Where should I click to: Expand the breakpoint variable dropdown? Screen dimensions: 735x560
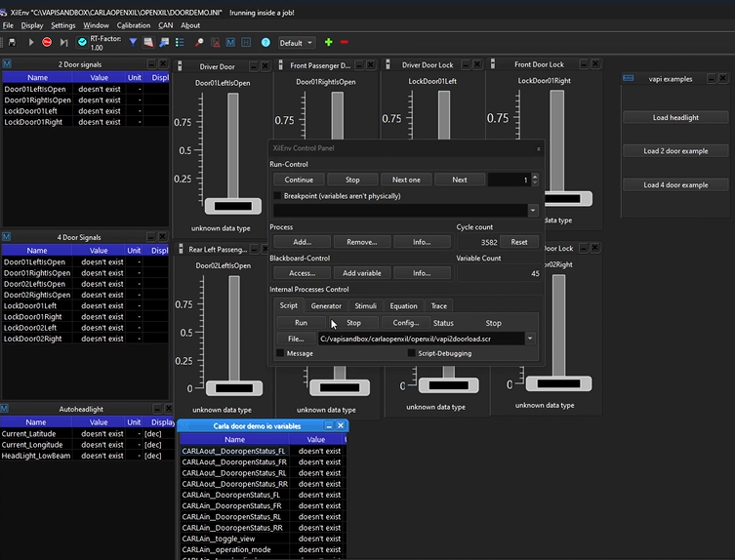point(532,210)
